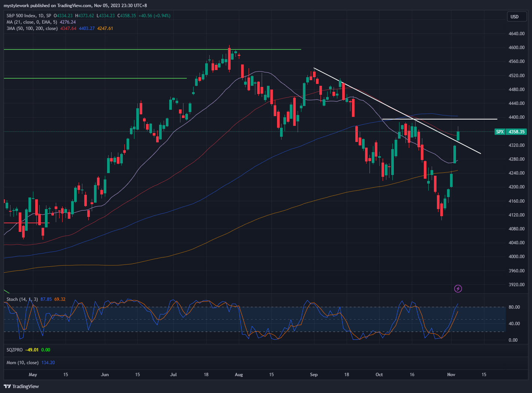Select the red horizontal line near 4100
The width and height of the screenshot is (532, 393).
27,223
